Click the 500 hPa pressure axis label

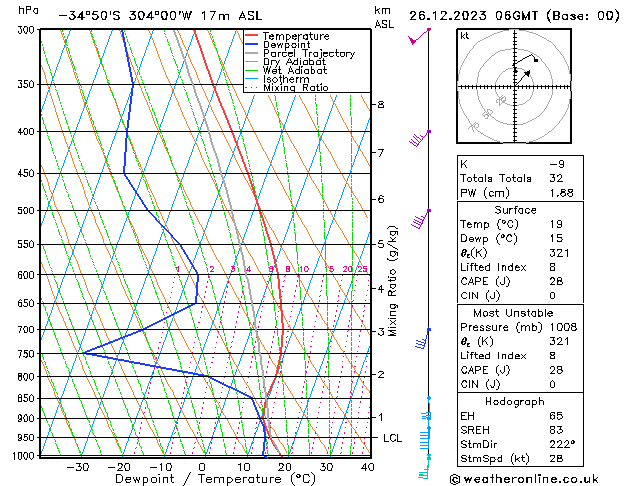click(26, 211)
